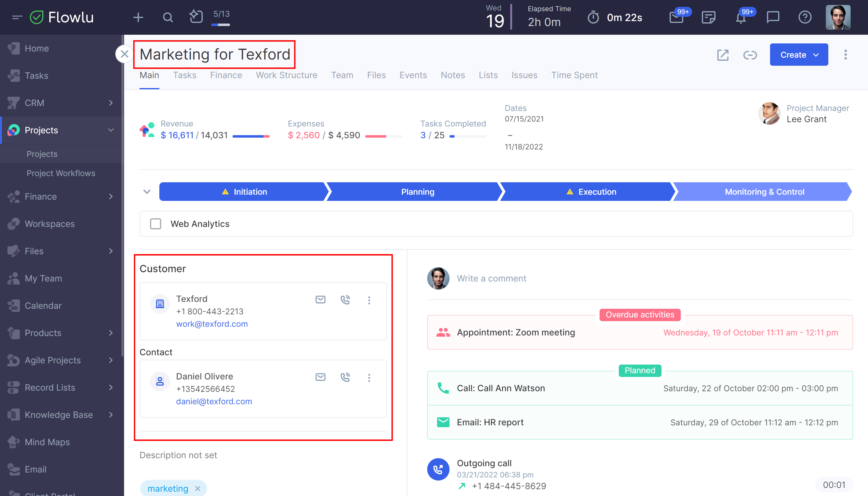Open the search magnifier icon
This screenshot has height=496, width=868.
[168, 17]
